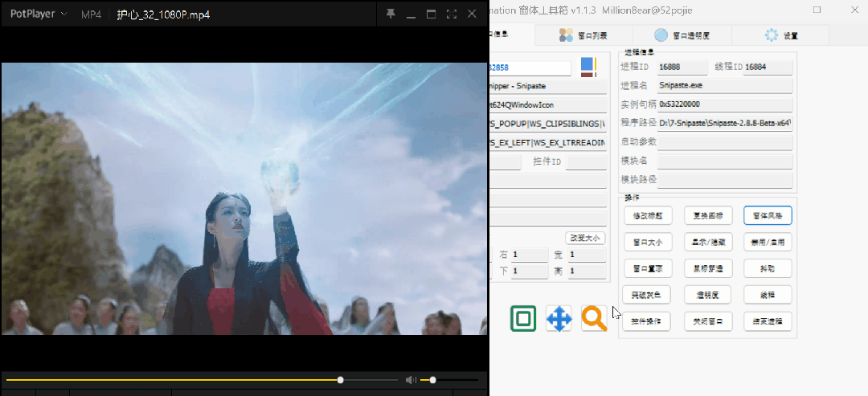Click the 线程 button
This screenshot has height=396, width=868.
click(768, 295)
